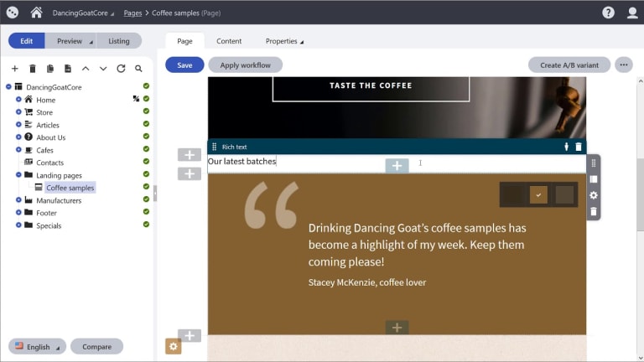Edit the testimonial quote text
This screenshot has height=362, width=644.
(x=417, y=245)
